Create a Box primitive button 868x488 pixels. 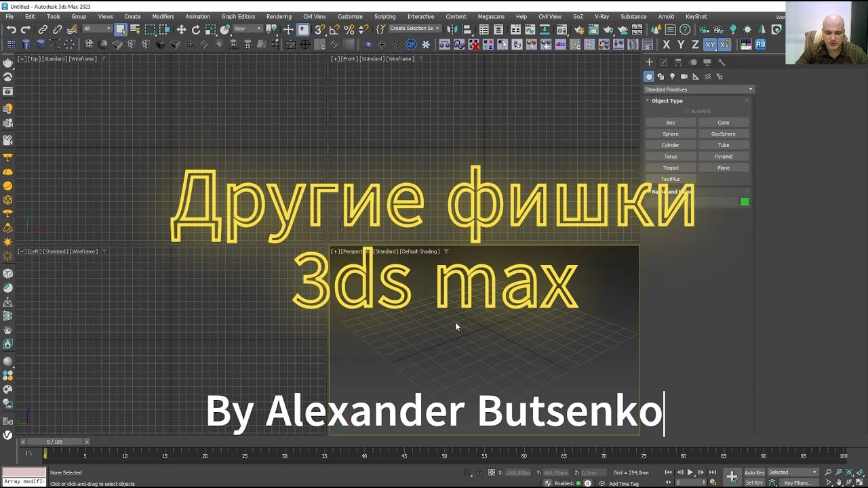671,123
